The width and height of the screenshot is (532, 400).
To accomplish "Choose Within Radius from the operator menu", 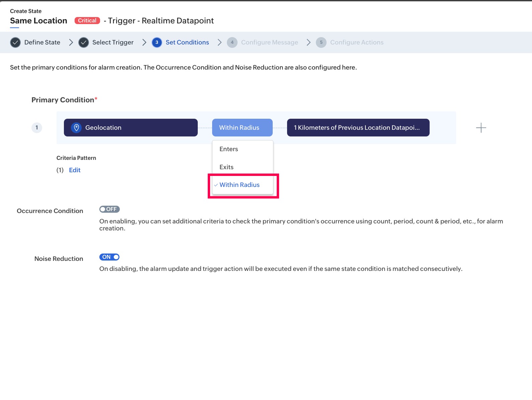I will (x=243, y=185).
